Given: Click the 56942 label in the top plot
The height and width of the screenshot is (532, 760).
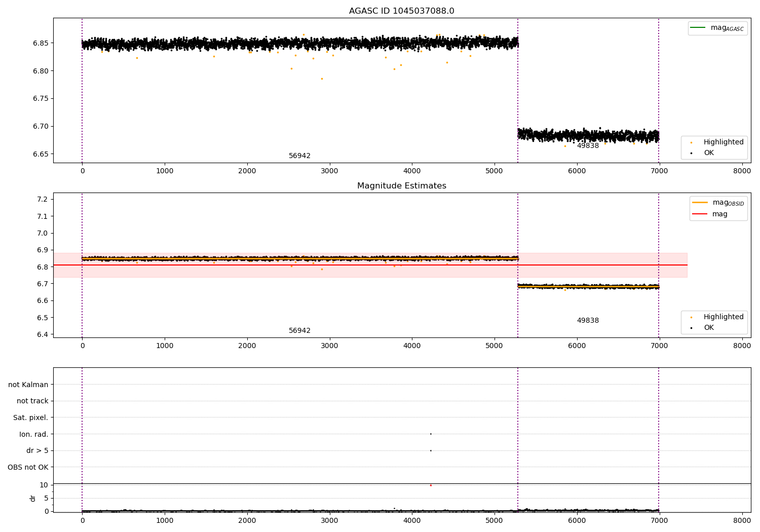Looking at the screenshot, I should click(299, 156).
